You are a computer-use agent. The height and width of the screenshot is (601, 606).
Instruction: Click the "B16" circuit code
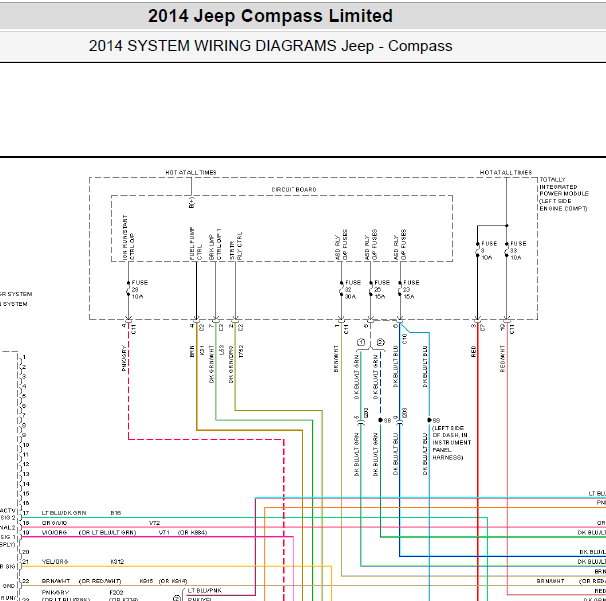pos(116,513)
